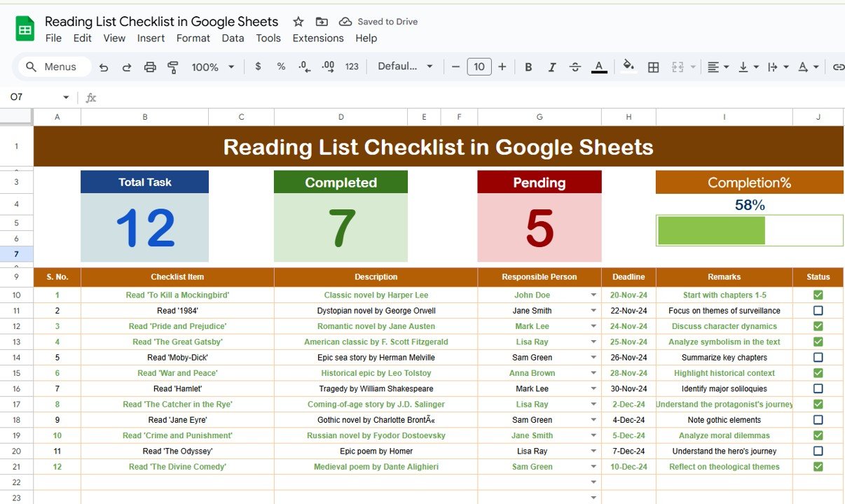Click the text rotation icon

(804, 67)
